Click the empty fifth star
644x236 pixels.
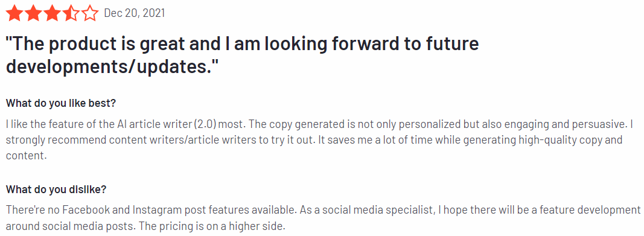[x=90, y=13]
